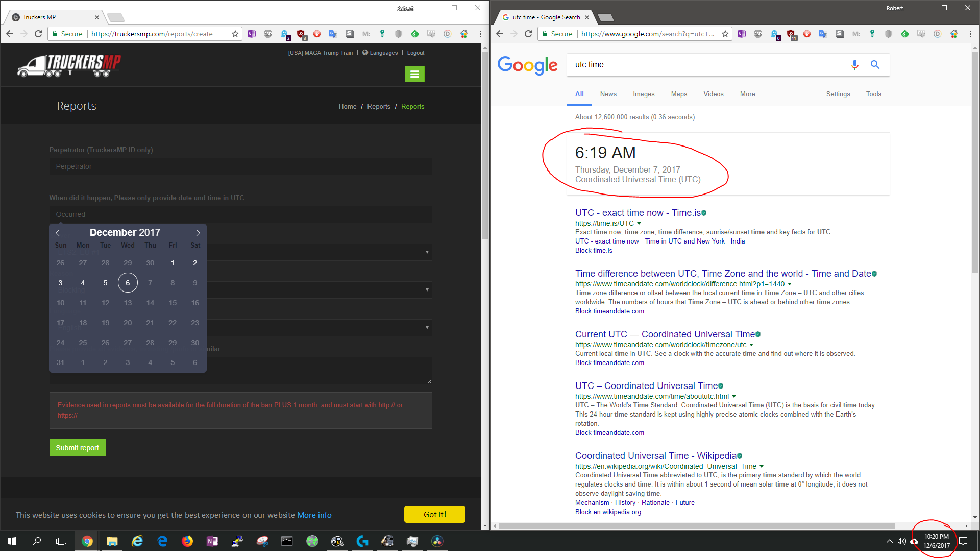Screen dimensions: 980x558
Task: Click the blue Google search magnifier icon
Action: 875,65
